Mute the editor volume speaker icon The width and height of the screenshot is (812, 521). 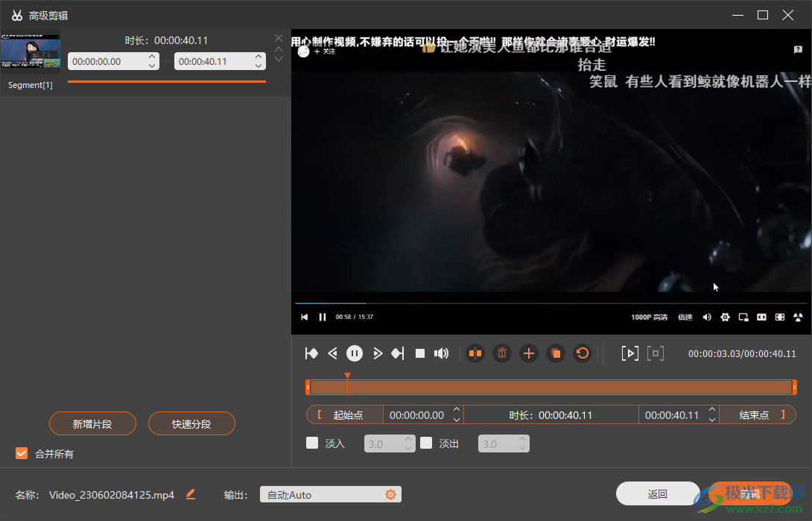(441, 353)
